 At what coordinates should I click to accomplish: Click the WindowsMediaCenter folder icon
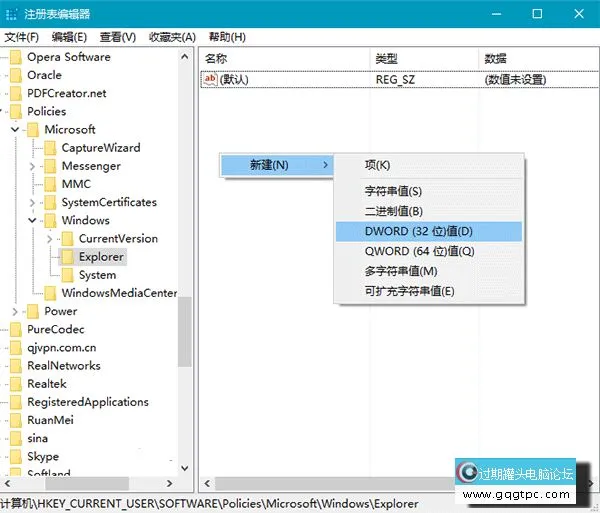[50, 293]
